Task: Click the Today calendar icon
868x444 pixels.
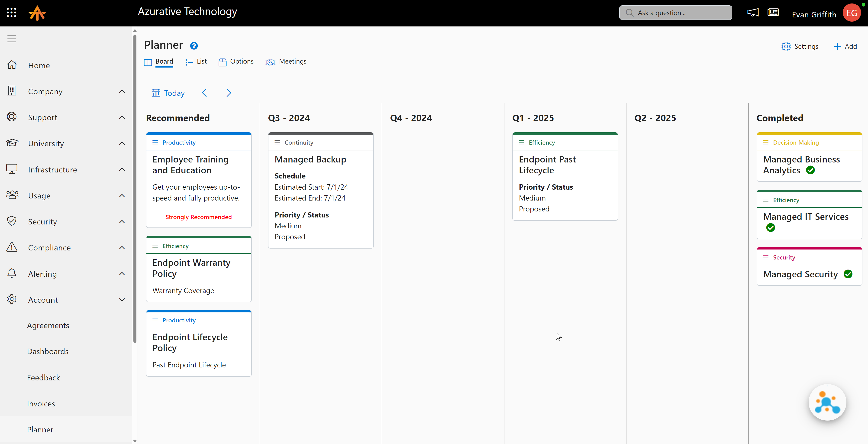Action: coord(156,93)
